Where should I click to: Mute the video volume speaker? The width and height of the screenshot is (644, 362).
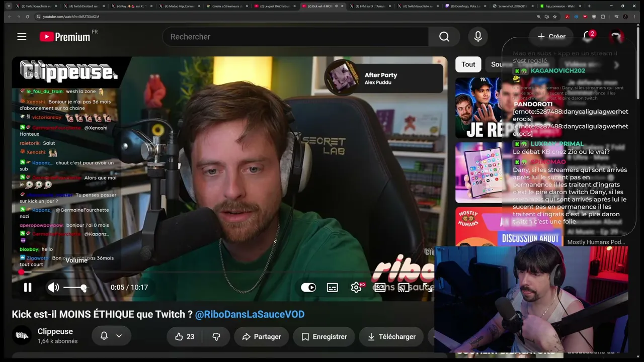coord(53,287)
